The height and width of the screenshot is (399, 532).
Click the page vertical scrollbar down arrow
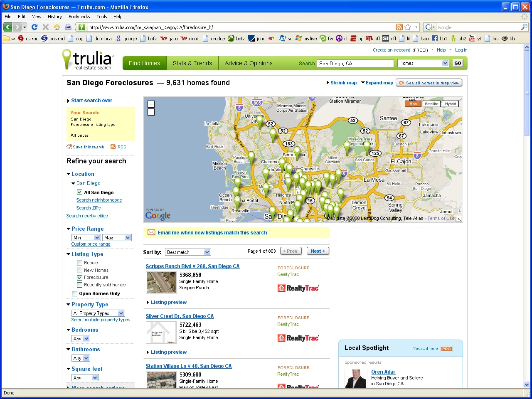(x=527, y=385)
